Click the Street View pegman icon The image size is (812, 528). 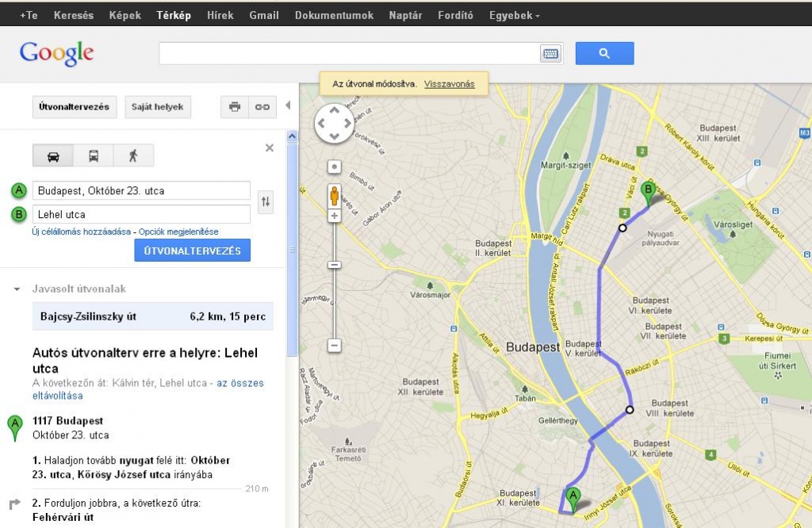[x=335, y=196]
